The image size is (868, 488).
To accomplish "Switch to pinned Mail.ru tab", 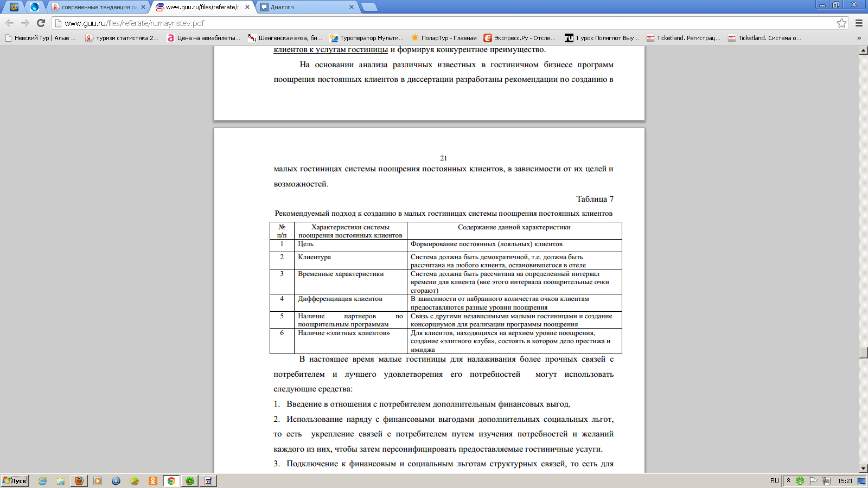I will tap(14, 7).
